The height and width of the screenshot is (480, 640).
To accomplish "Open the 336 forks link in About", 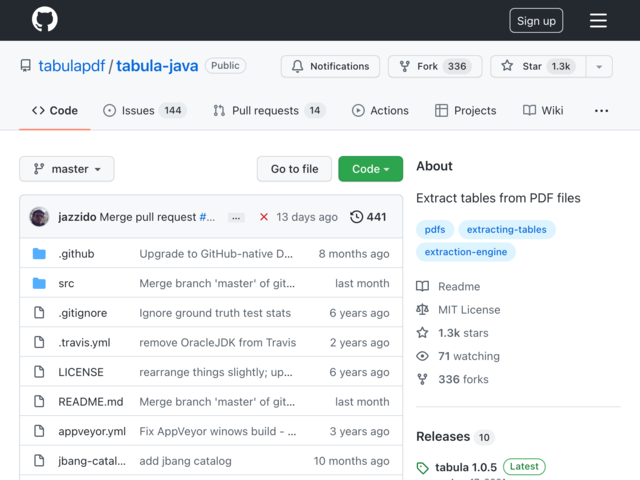I will [x=452, y=380].
